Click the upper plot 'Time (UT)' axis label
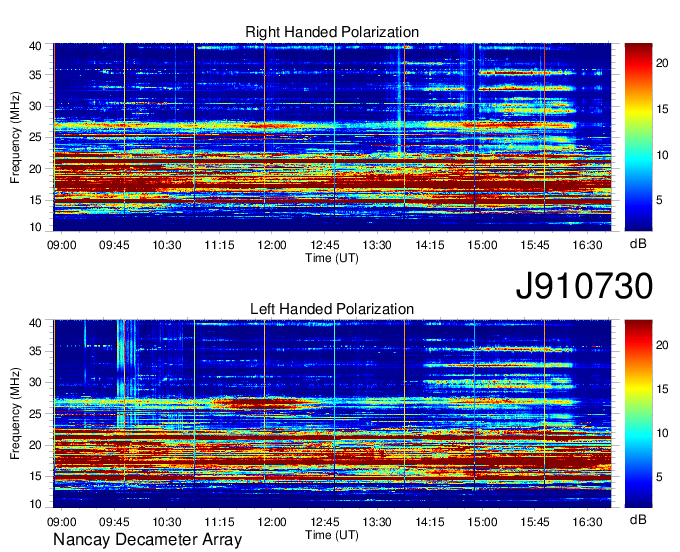The width and height of the screenshot is (680, 552). point(332,258)
